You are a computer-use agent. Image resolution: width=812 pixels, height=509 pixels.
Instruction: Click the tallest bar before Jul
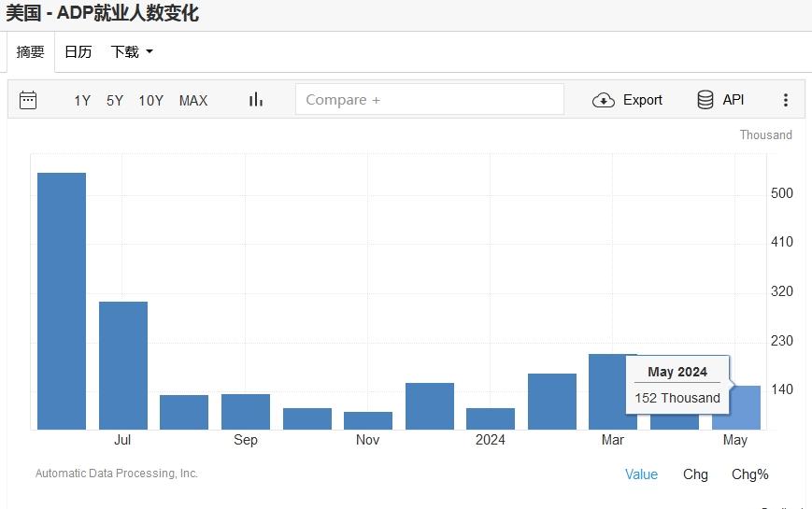pos(62,302)
